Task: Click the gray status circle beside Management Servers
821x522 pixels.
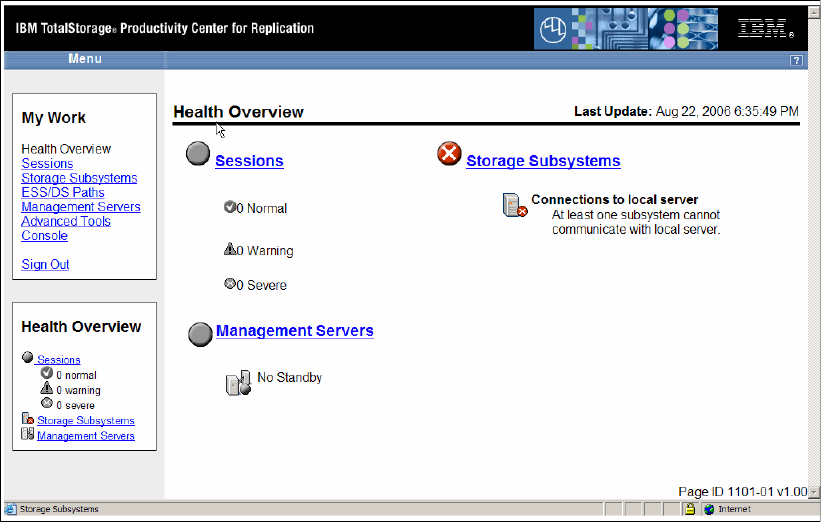Action: click(200, 334)
